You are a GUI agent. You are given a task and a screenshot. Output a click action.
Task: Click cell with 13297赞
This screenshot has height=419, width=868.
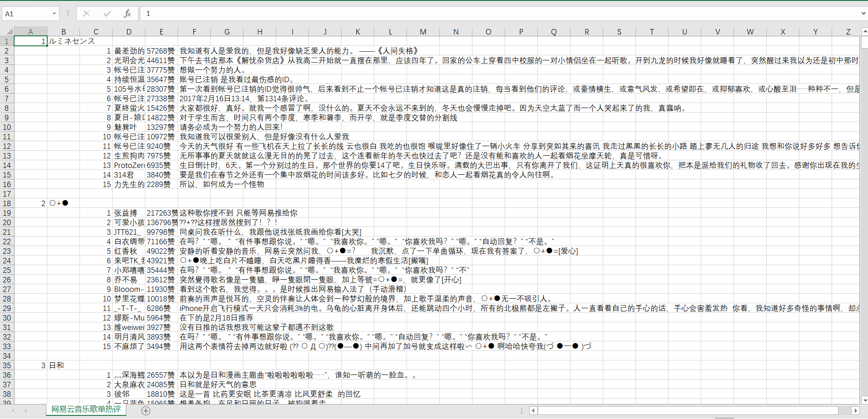161,127
